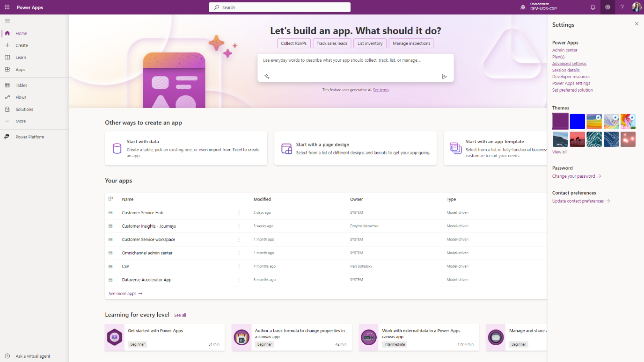Open the See terms link
This screenshot has width=644, height=362.
click(381, 90)
